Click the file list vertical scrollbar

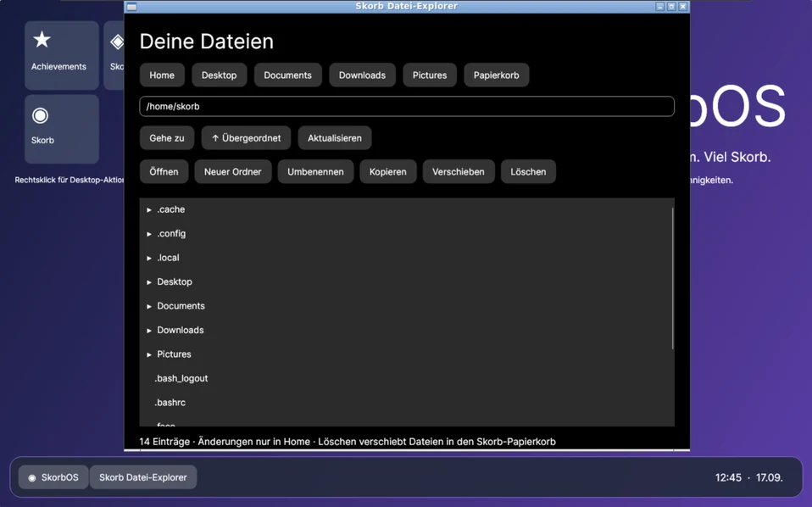coord(672,278)
